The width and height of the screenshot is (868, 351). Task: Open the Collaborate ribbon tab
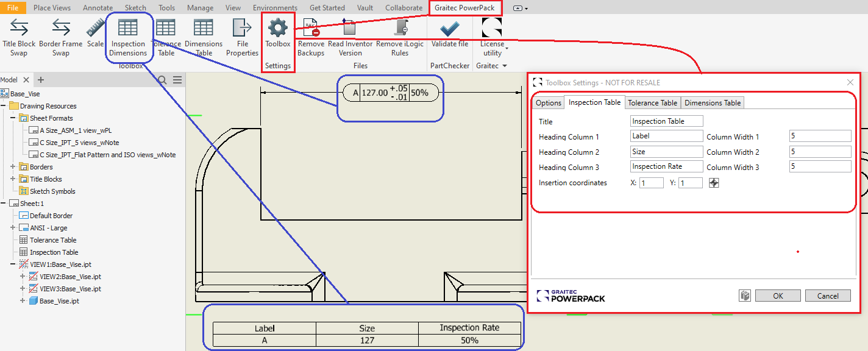point(404,8)
